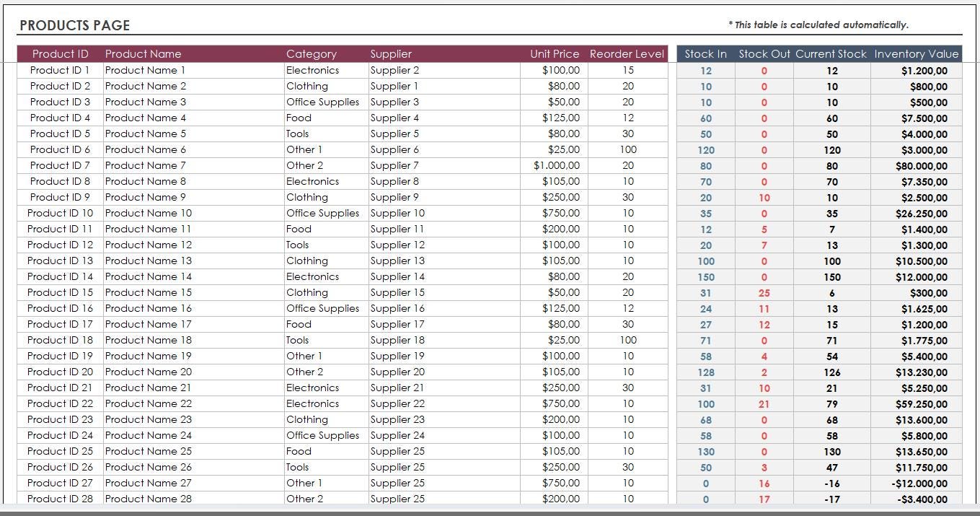Select the $1.000,00 unit price cell
980x516 pixels.
click(x=554, y=165)
